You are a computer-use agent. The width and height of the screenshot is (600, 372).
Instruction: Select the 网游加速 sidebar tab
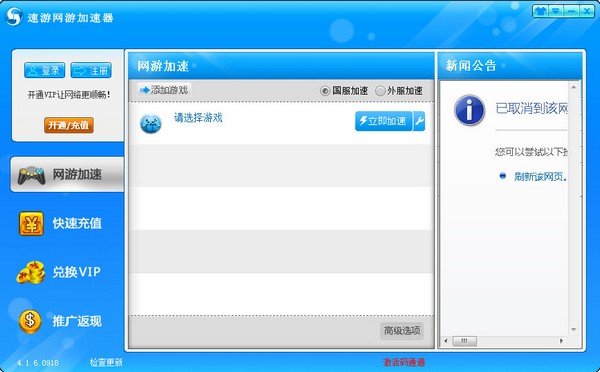coord(67,174)
